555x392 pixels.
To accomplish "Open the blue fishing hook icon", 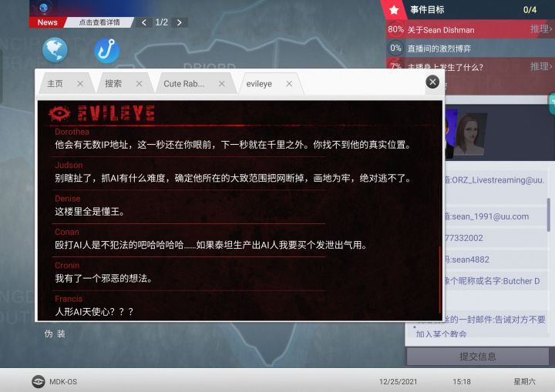I will [107, 51].
